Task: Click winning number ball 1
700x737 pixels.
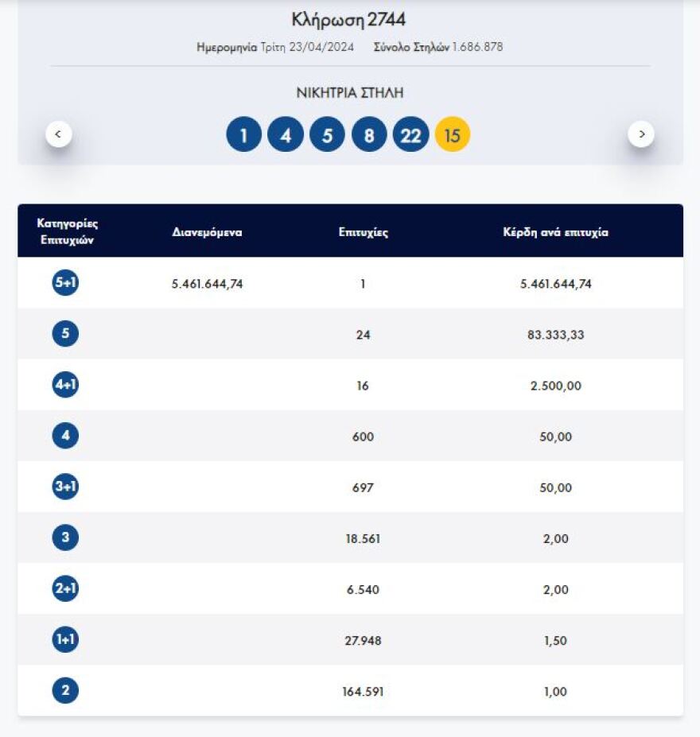Action: pos(244,135)
